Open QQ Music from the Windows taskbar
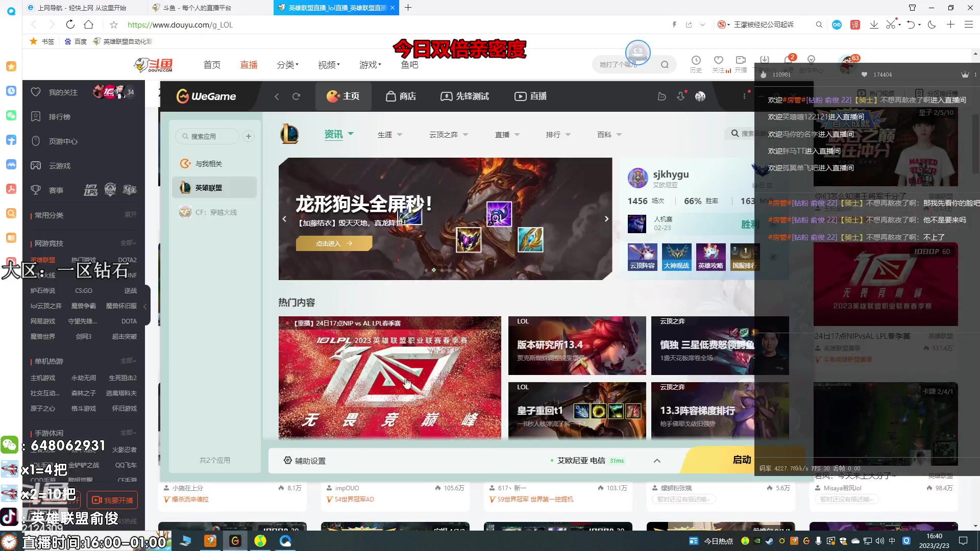 coord(260,541)
